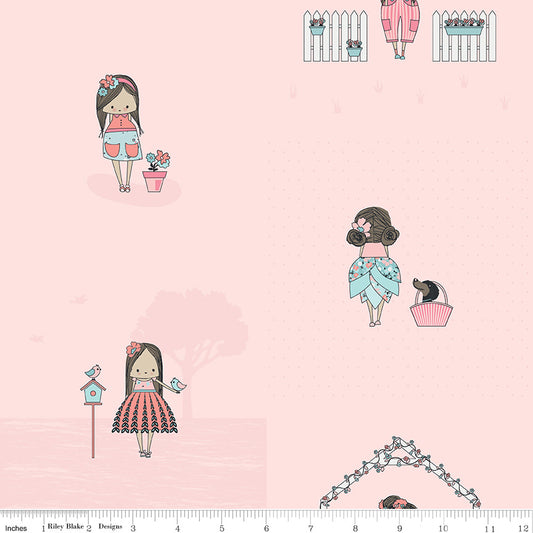Image resolution: width=533 pixels, height=533 pixels.
Task: Click the left white picket fence
Action: point(336,36)
